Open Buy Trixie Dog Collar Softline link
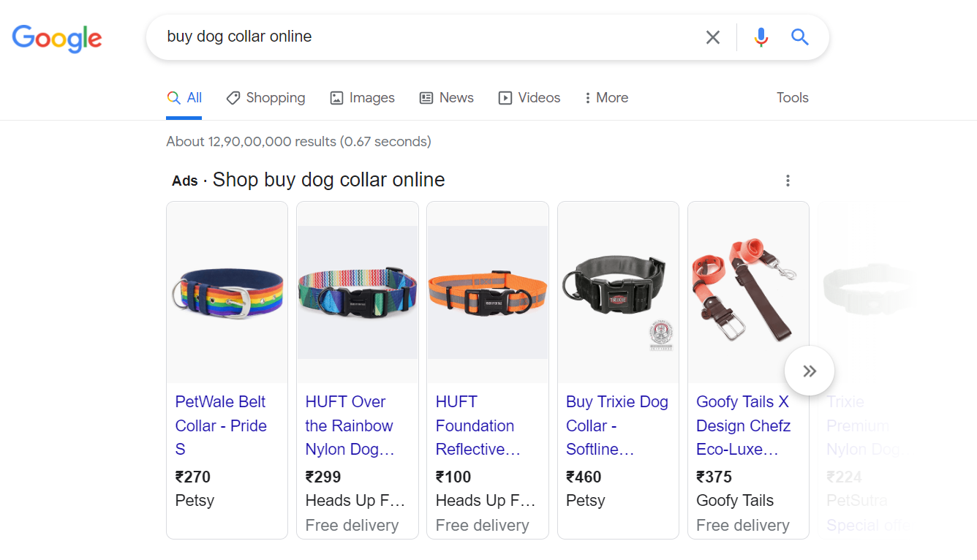 pyautogui.click(x=616, y=425)
